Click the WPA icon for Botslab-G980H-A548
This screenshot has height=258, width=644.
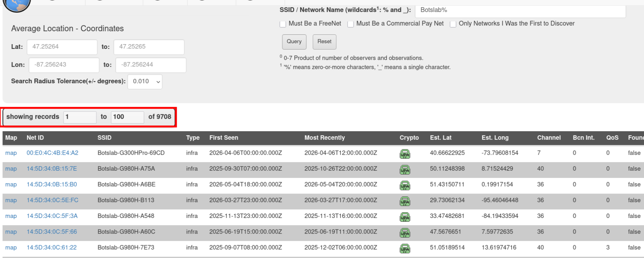pyautogui.click(x=405, y=217)
